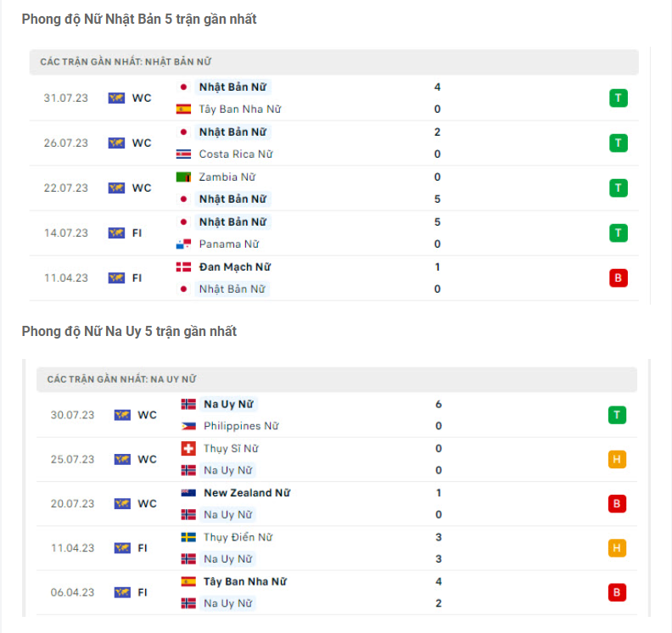The width and height of the screenshot is (672, 633).
Task: Click the Denmark flag icon
Action: (x=183, y=267)
